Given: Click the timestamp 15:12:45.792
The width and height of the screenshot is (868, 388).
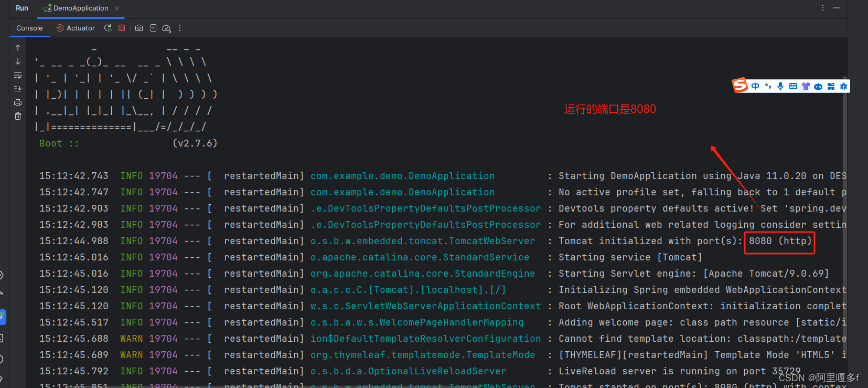Looking at the screenshot, I should pyautogui.click(x=74, y=371).
